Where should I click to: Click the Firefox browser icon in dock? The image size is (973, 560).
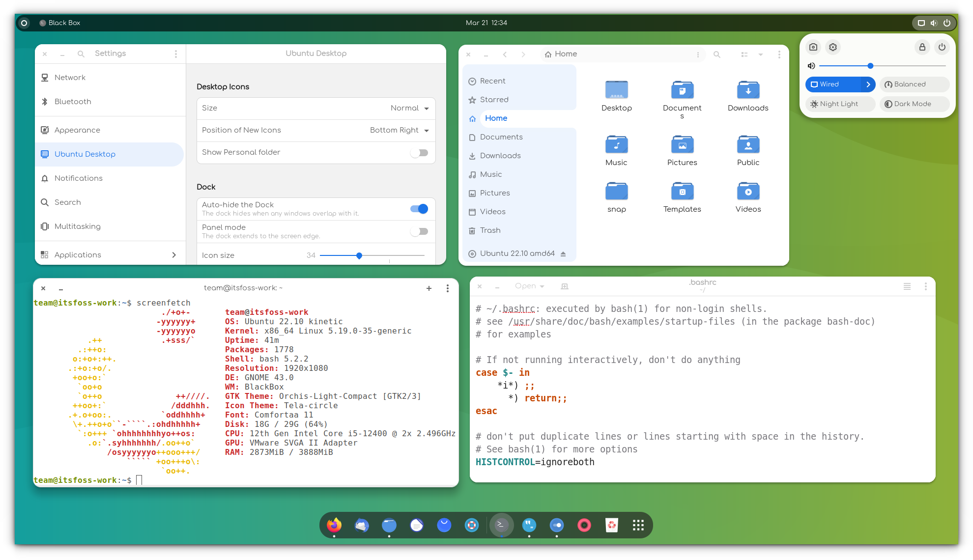point(335,525)
